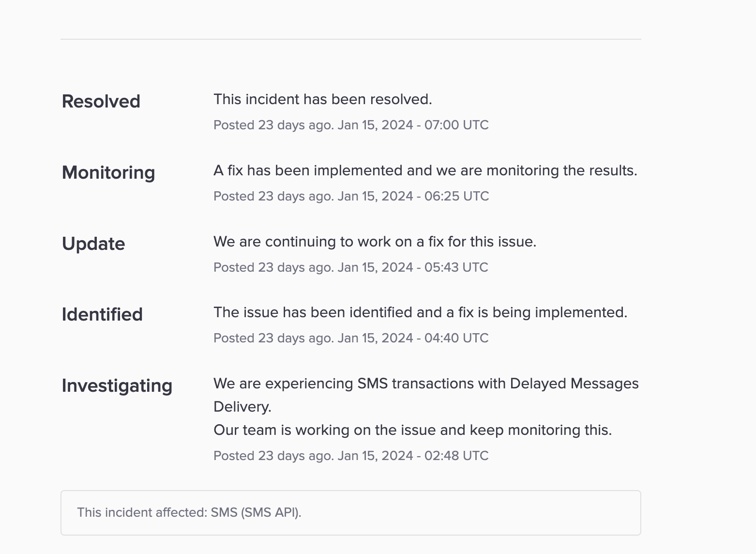756x554 pixels.
Task: Click the Investigating status heading
Action: 117,385
